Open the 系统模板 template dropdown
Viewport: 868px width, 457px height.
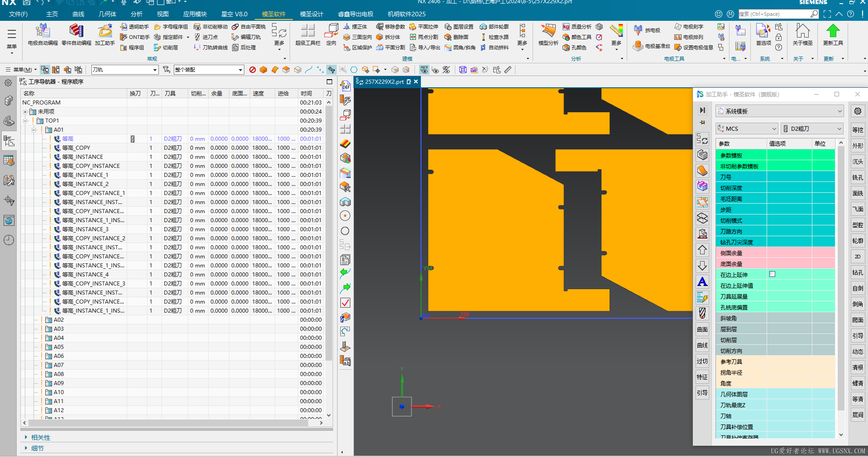coord(780,111)
